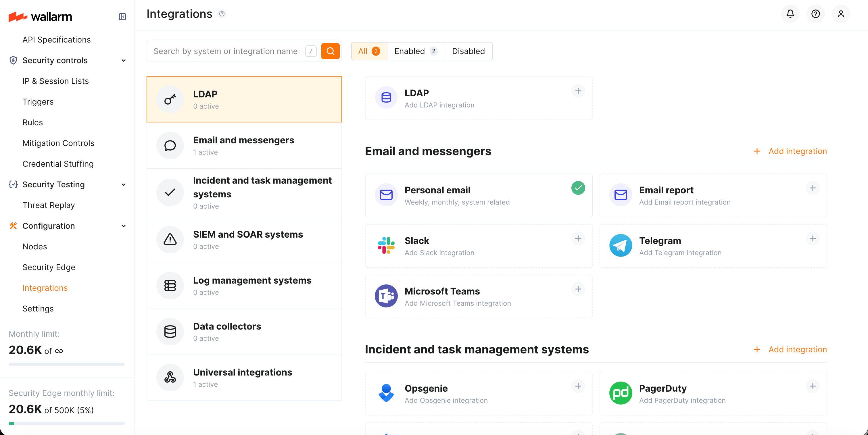The height and width of the screenshot is (435, 868).
Task: Collapse the Configuration menu chevron
Action: click(x=124, y=226)
